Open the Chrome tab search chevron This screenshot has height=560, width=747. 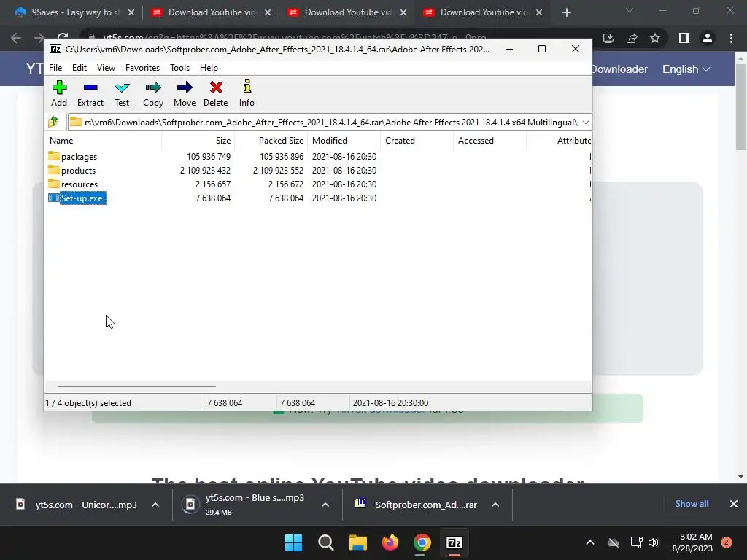click(630, 10)
